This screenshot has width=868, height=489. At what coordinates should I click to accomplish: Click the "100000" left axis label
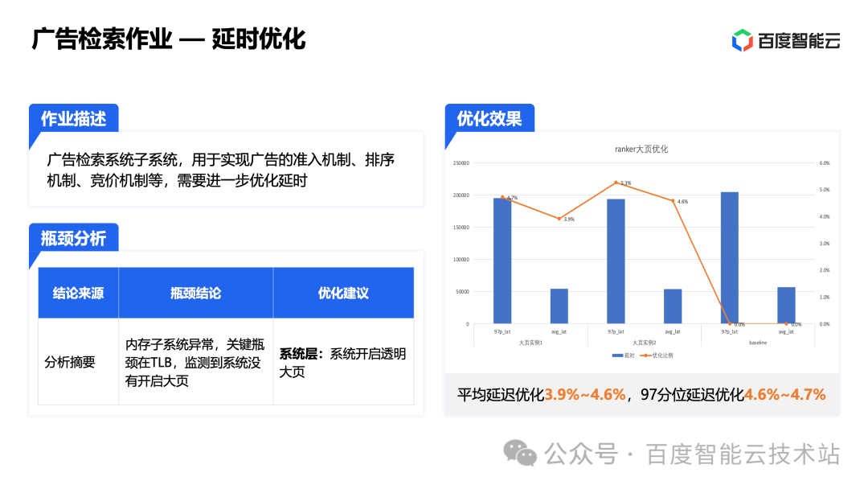461,259
